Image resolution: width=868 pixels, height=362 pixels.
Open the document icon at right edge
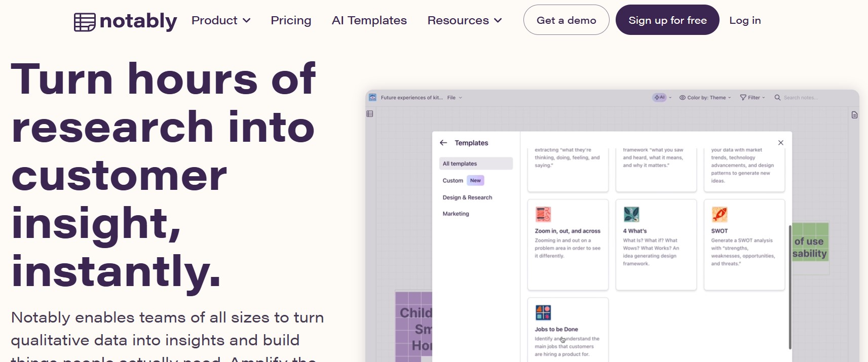tap(854, 115)
